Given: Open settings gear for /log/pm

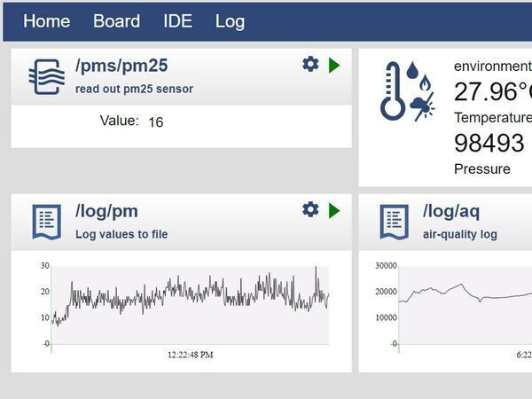Looking at the screenshot, I should coord(310,209).
